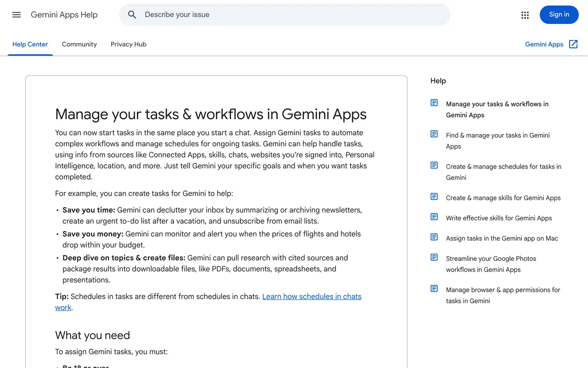Open Manage browser & app permissions article
This screenshot has height=368, width=588.
[x=503, y=295]
